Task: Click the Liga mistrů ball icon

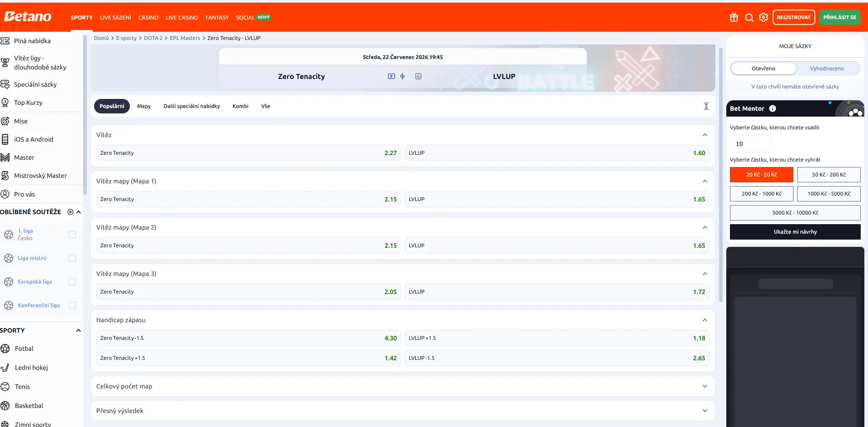Action: (x=9, y=258)
